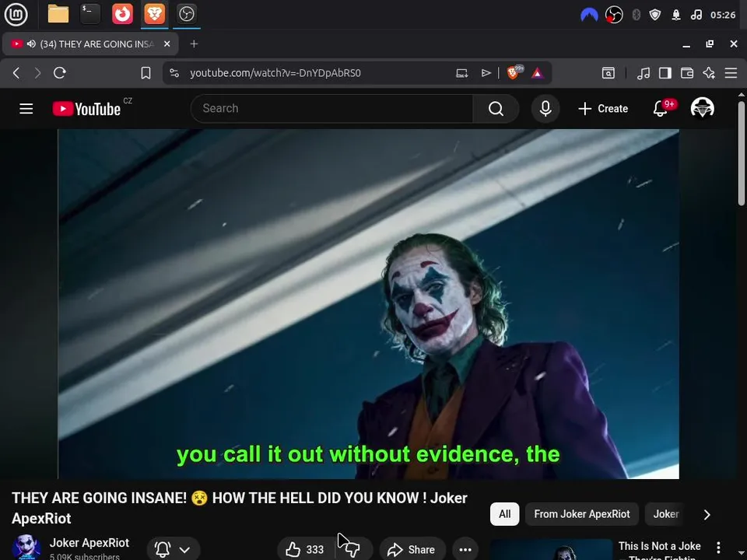The width and height of the screenshot is (747, 560).
Task: Click the NordVPN tray icon
Action: coord(589,15)
